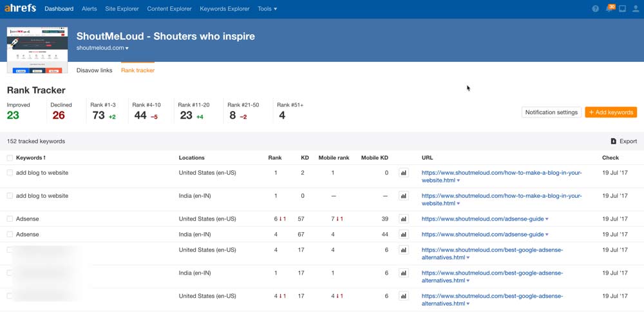Screen dimensions: 644x312
Task: Check add blog to website India row
Action: click(x=10, y=196)
